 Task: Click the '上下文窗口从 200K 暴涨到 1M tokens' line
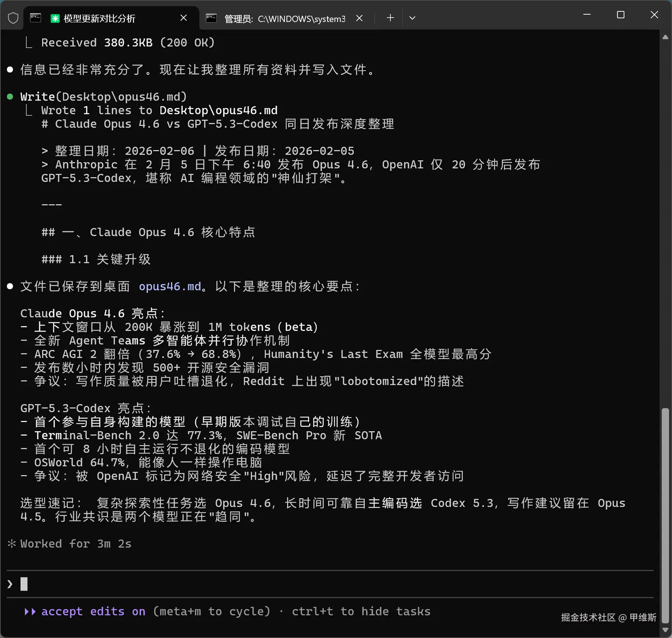tap(169, 327)
